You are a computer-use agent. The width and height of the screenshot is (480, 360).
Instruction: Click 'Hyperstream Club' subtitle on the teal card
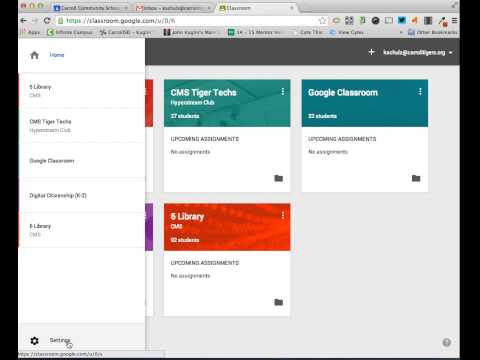tap(192, 103)
